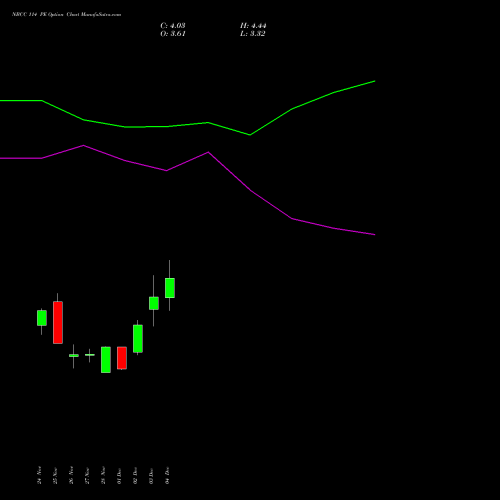This screenshot has width=500, height=500.
Task: Select the low value 'L: 3.32'
Action: click(253, 34)
